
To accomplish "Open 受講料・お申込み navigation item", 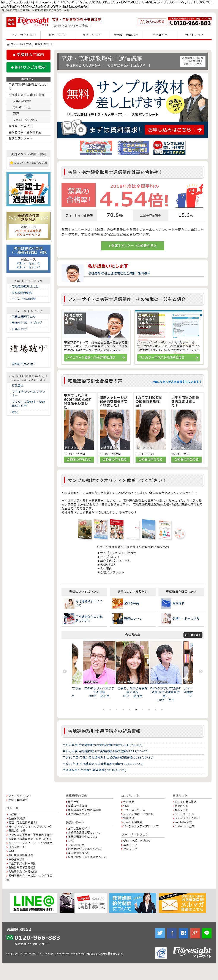I will [x=126, y=35].
